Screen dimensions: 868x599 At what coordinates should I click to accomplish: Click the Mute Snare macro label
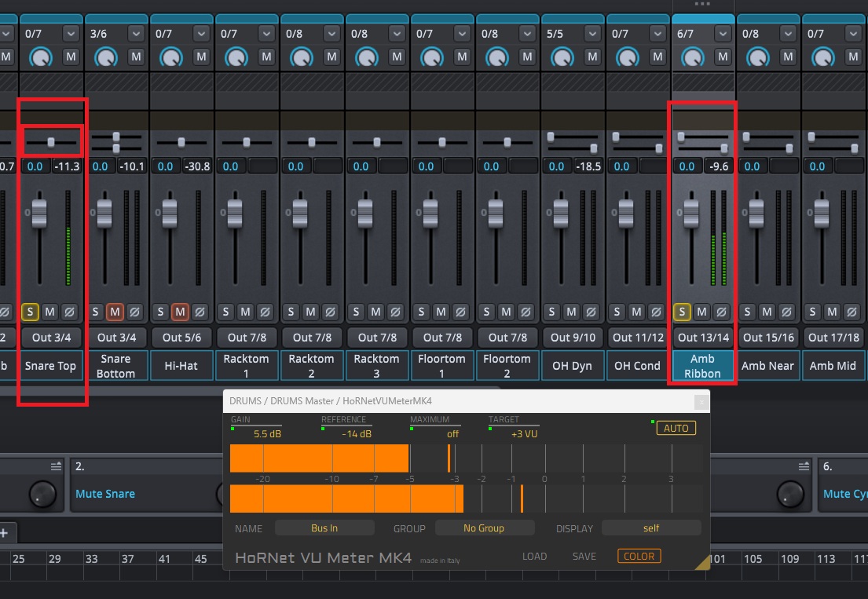tap(105, 494)
